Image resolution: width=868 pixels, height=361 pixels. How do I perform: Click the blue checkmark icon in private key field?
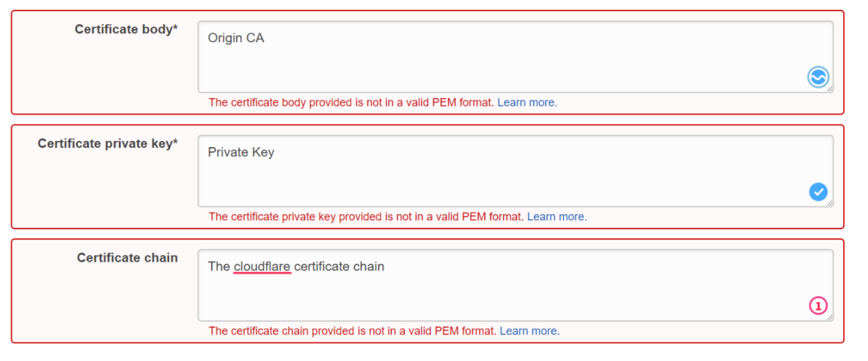click(818, 192)
